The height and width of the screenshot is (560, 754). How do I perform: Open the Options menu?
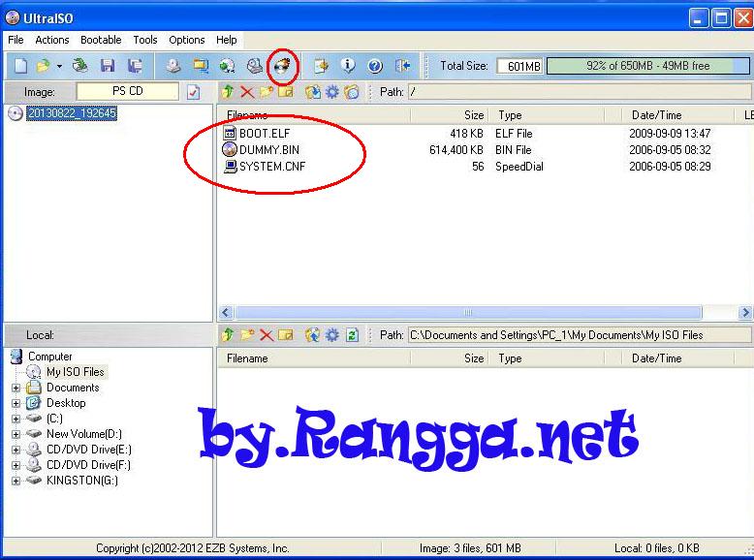tap(187, 40)
